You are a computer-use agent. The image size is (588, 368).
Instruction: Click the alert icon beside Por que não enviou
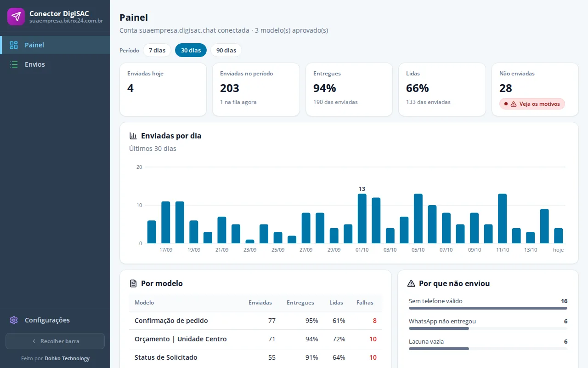(x=411, y=283)
